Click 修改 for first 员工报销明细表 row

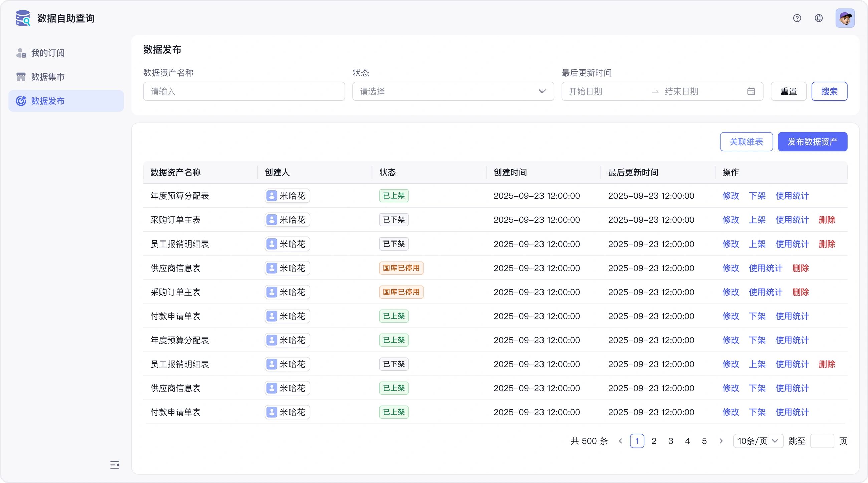click(x=730, y=244)
